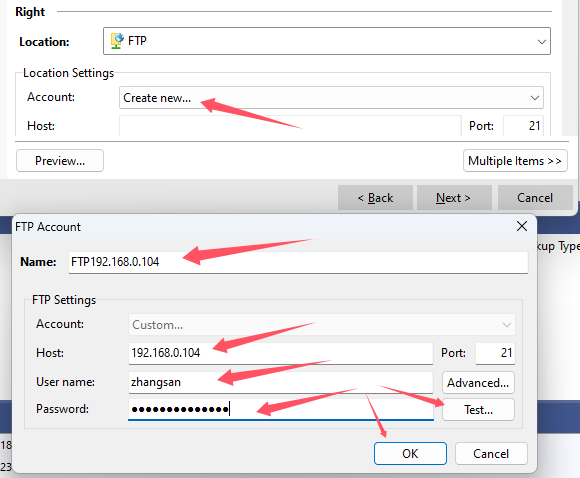Image resolution: width=580 pixels, height=478 pixels.
Task: Select the User name field zhangsan
Action: click(281, 382)
